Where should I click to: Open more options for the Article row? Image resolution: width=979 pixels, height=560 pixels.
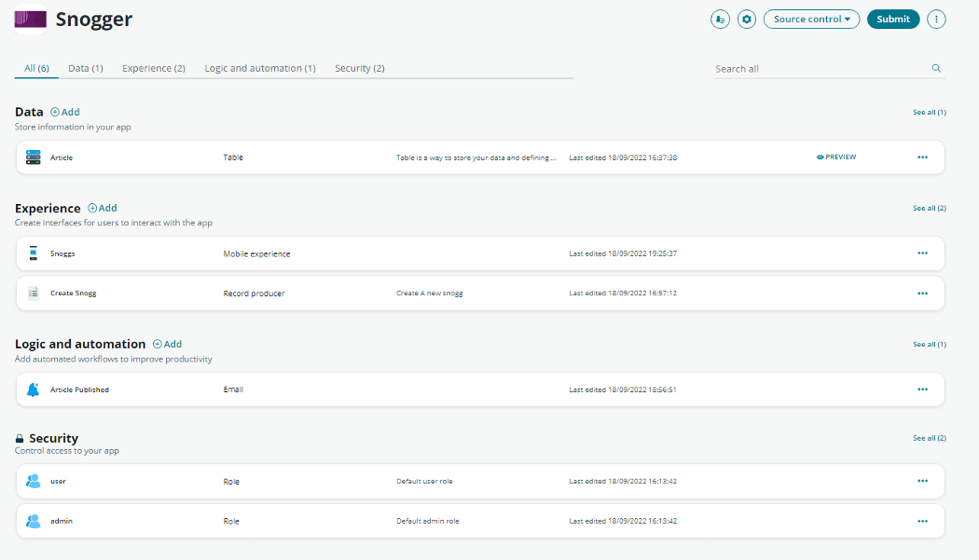coord(922,157)
